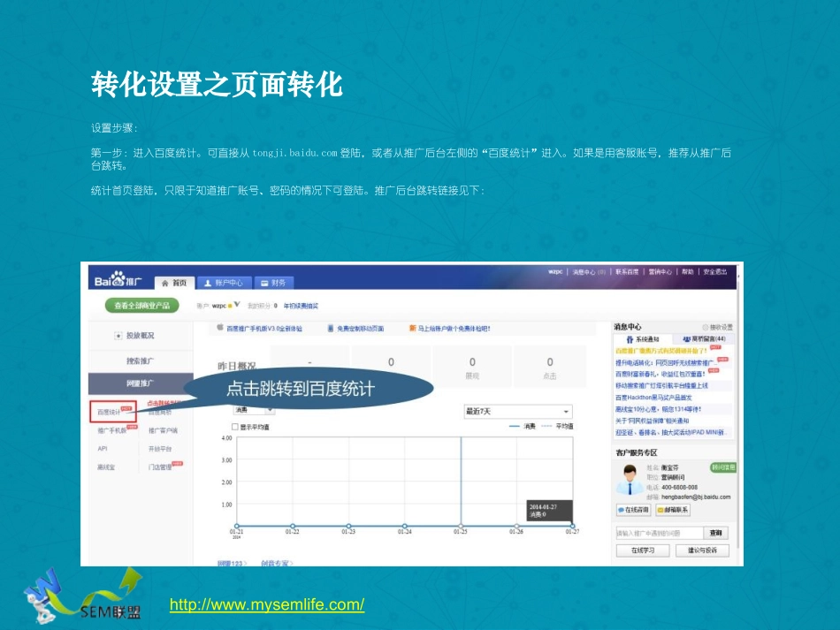840x630 pixels.
Task: Focus the question search input field
Action: click(x=660, y=533)
